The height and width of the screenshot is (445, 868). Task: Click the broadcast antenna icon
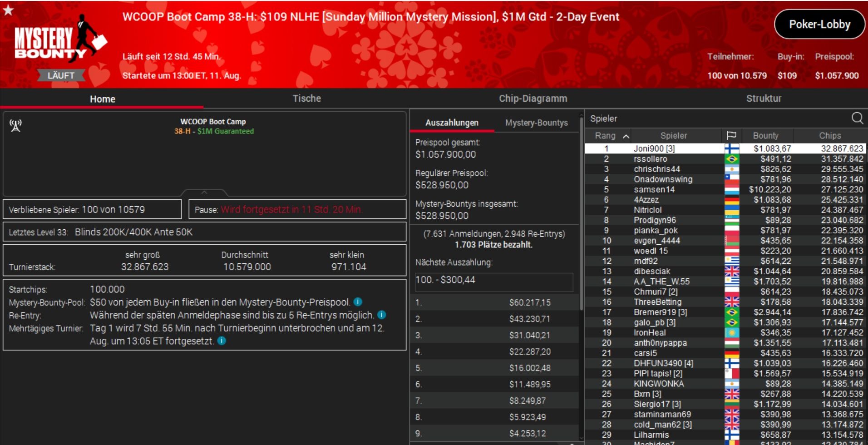coord(16,125)
